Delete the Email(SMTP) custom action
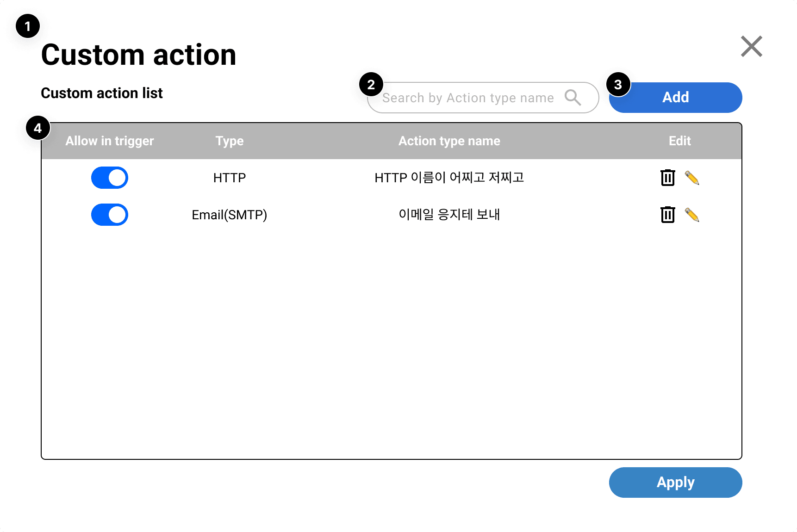Image resolution: width=797 pixels, height=532 pixels. (667, 215)
